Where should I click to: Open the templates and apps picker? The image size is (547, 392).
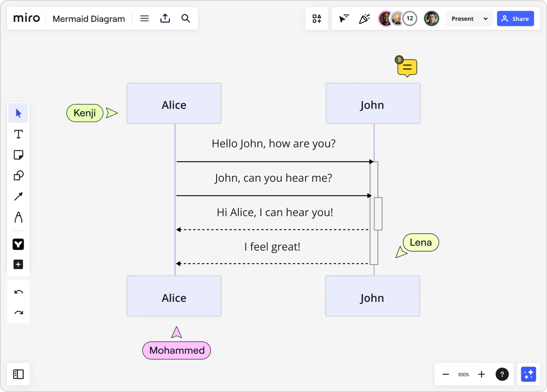(x=317, y=18)
